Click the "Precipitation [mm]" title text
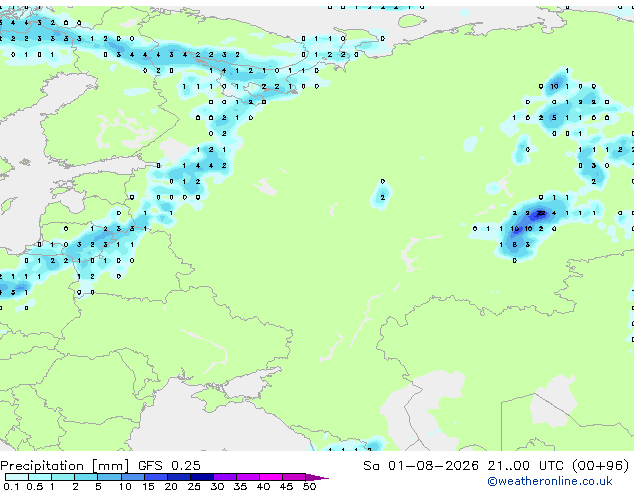Viewport: 634px width, 490px height. tap(65, 466)
